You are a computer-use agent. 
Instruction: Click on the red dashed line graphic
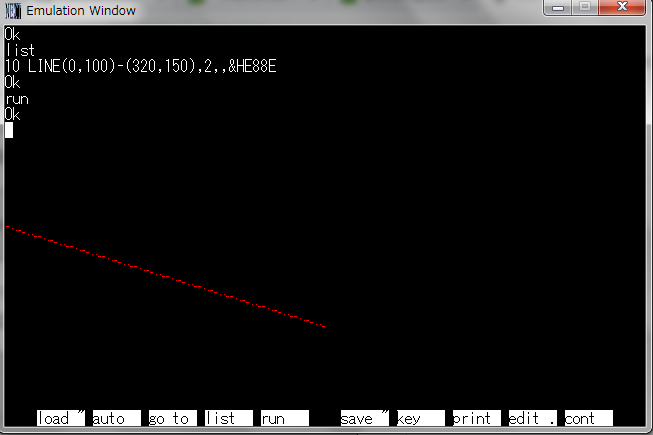(x=165, y=276)
